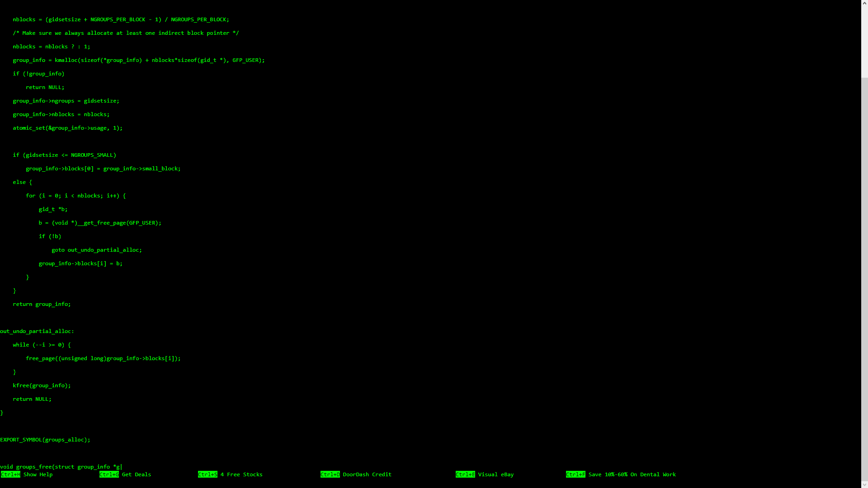Click the goto out_undo_partial_alloc statement
This screenshot has width=868, height=488.
[x=96, y=250]
